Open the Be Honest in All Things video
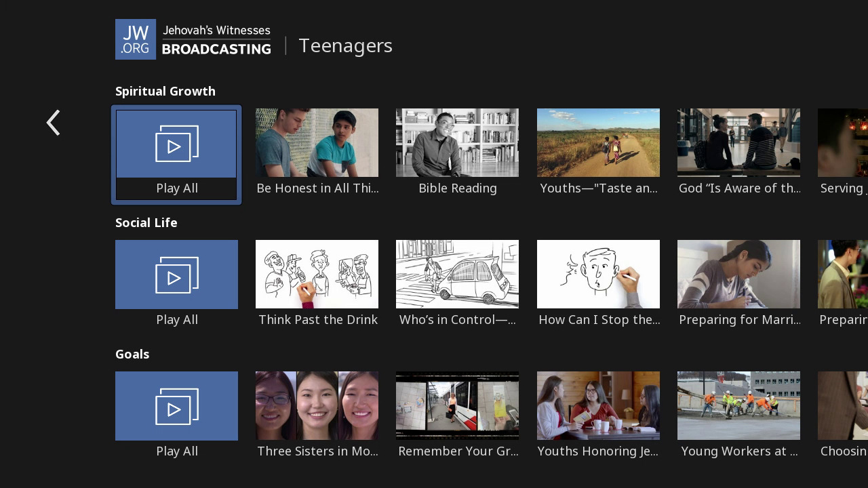 317,143
